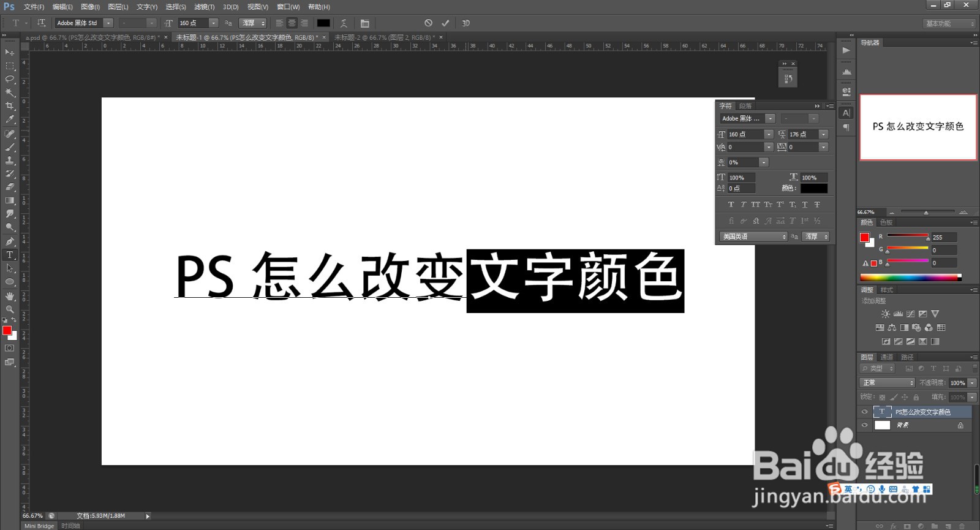Add Levels adjustment

[898, 314]
